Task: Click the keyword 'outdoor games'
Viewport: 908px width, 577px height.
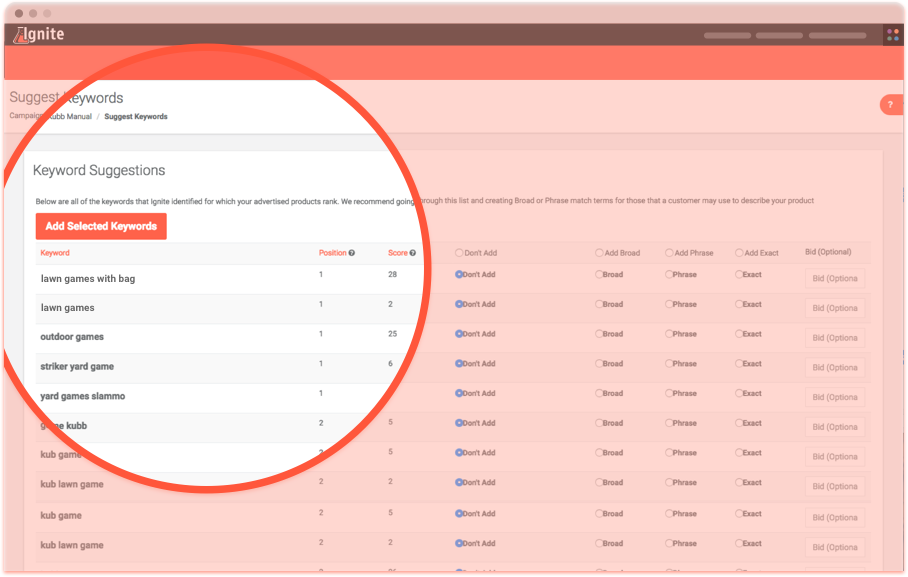Action: click(x=72, y=337)
